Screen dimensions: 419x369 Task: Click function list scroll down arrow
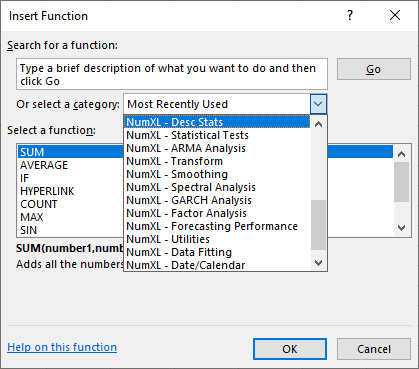pyautogui.click(x=402, y=228)
